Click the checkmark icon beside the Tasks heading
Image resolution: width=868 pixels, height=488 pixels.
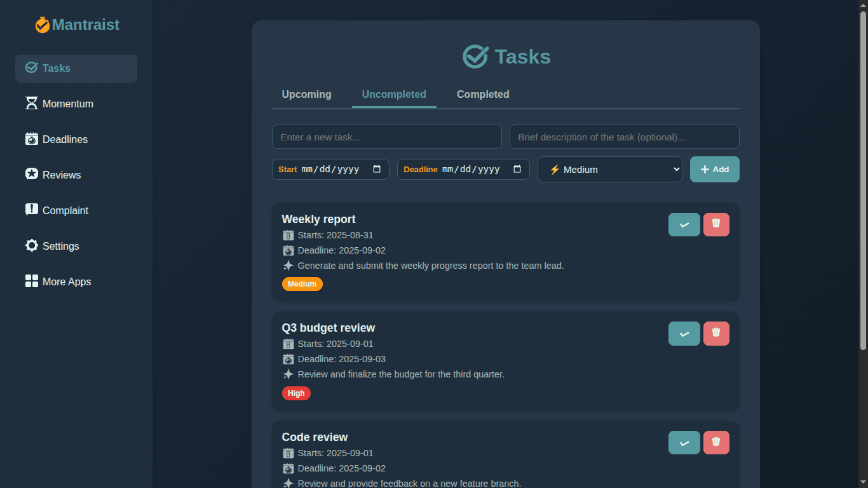(475, 56)
